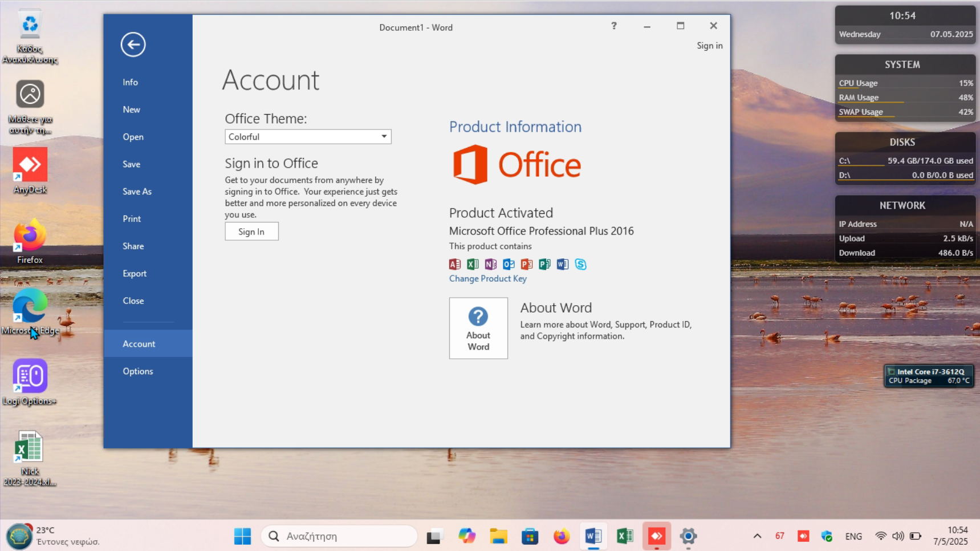The image size is (980, 551).
Task: Click the Word icon under product contains
Action: pyautogui.click(x=563, y=264)
